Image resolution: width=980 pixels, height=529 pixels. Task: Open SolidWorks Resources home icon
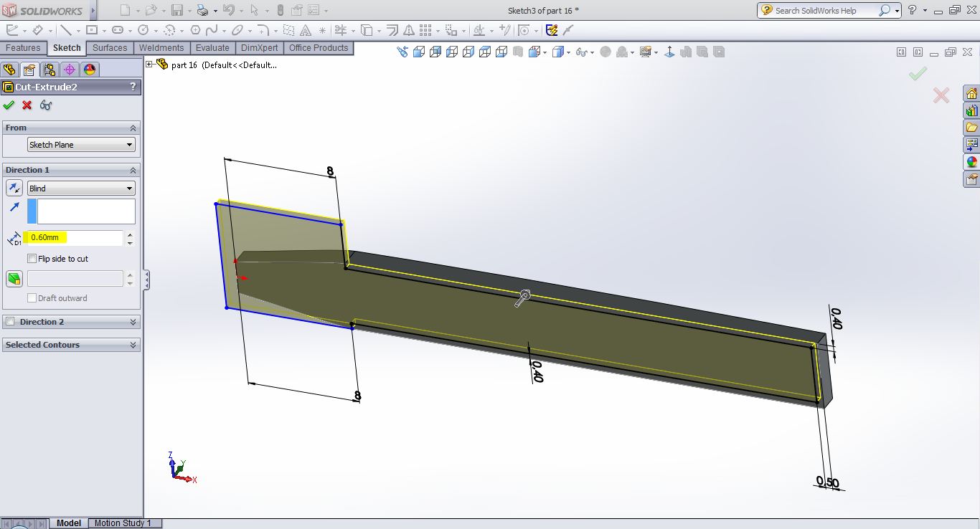click(971, 94)
